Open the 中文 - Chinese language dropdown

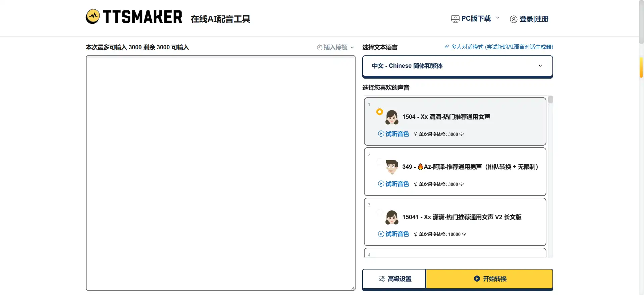coord(458,66)
